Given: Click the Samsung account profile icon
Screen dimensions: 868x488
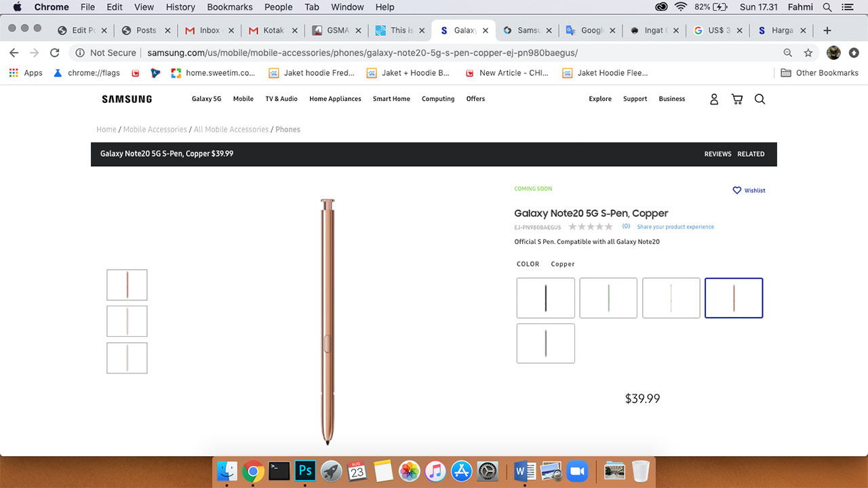Looking at the screenshot, I should pyautogui.click(x=713, y=99).
